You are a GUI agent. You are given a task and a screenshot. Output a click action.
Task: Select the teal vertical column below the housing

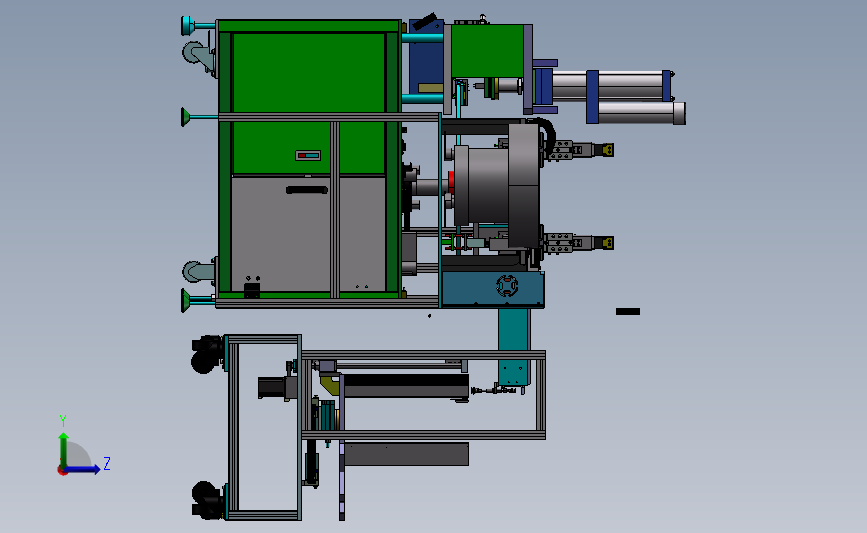click(x=514, y=347)
